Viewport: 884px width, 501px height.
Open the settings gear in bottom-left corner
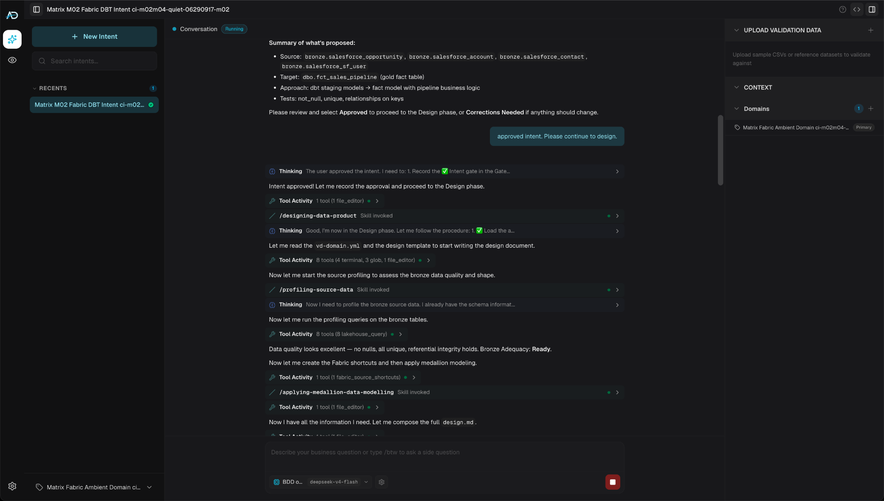(x=12, y=486)
